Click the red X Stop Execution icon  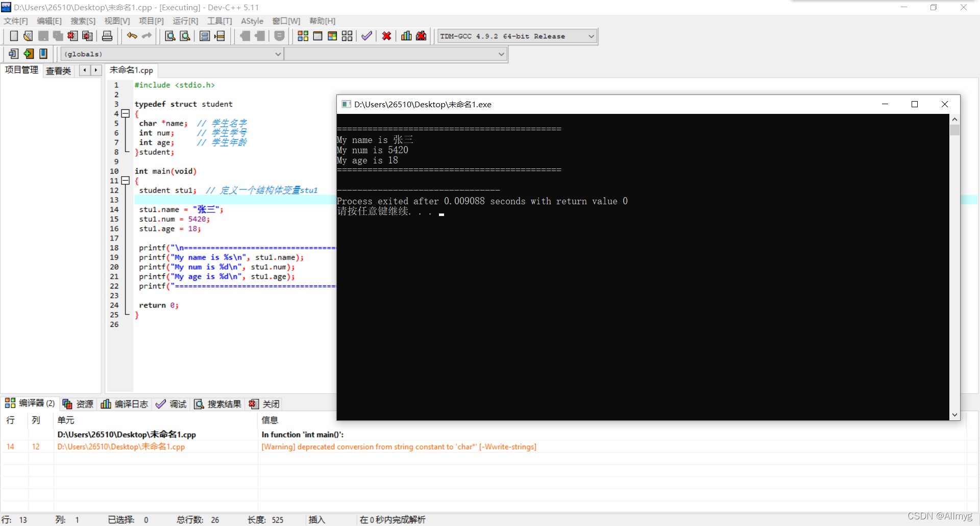(x=387, y=36)
